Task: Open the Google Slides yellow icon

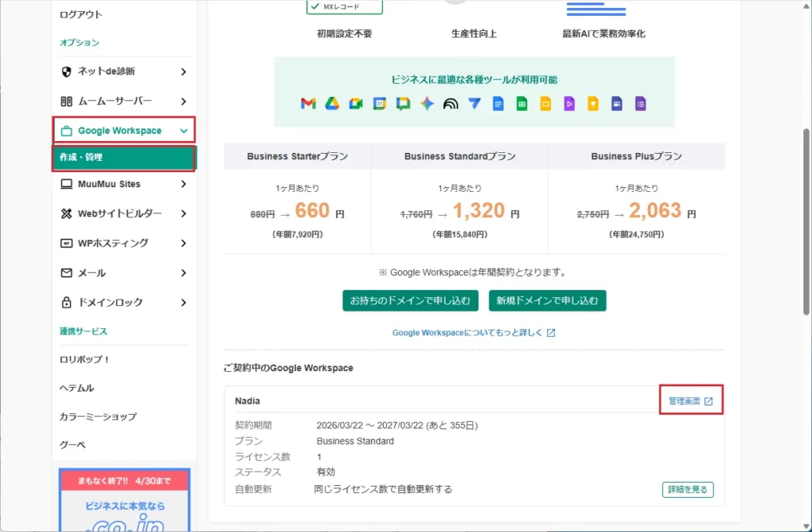Action: pyautogui.click(x=546, y=103)
